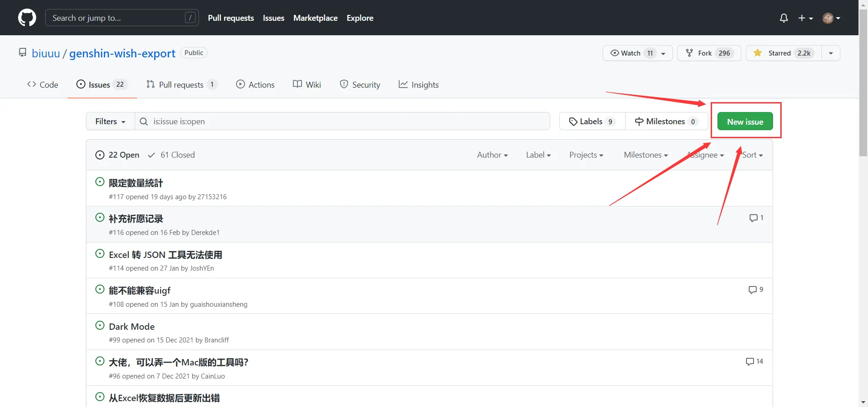Open the user avatar menu

(x=831, y=18)
